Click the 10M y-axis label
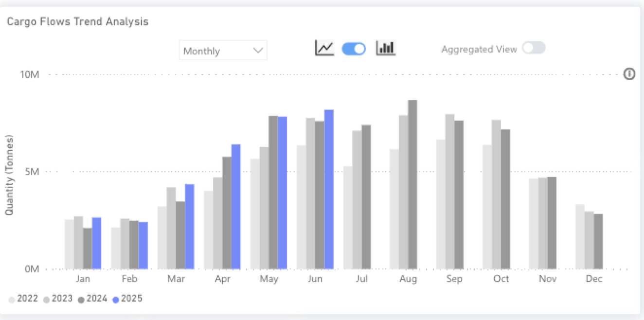 30,74
